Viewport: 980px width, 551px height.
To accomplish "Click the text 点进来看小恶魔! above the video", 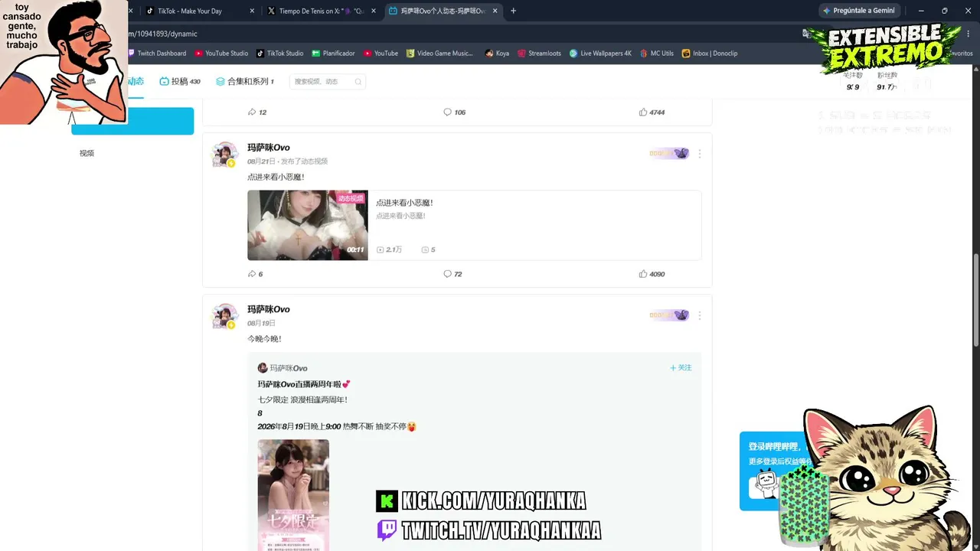I will coord(276,178).
